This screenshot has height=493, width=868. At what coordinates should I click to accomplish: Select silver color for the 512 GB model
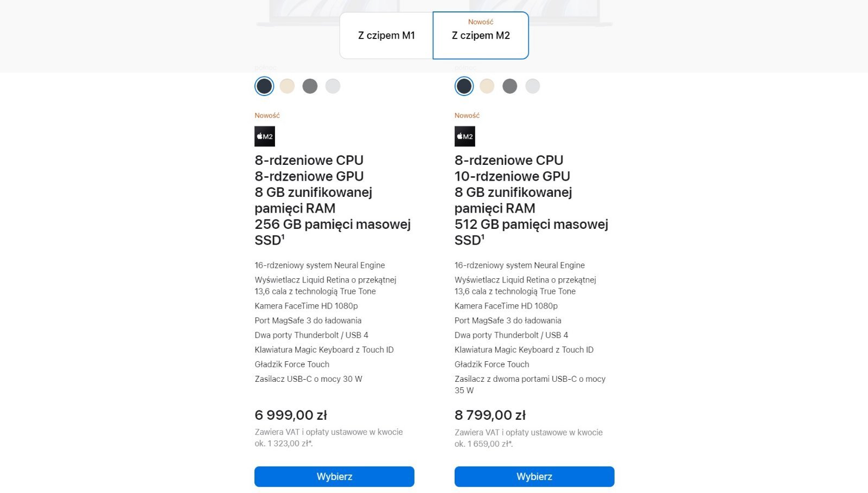click(532, 86)
